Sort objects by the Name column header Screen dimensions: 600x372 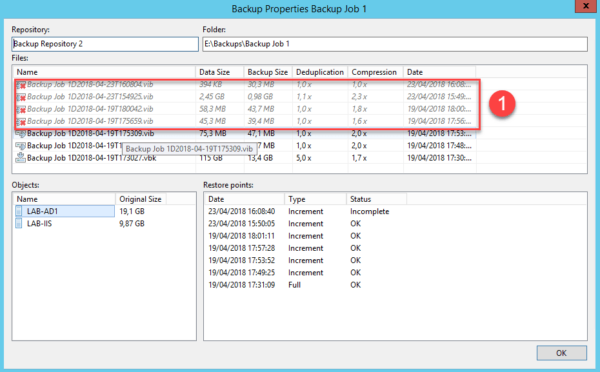point(64,199)
